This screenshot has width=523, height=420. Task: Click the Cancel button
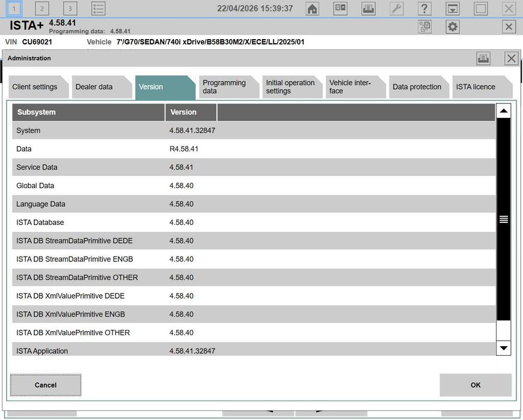(x=46, y=385)
